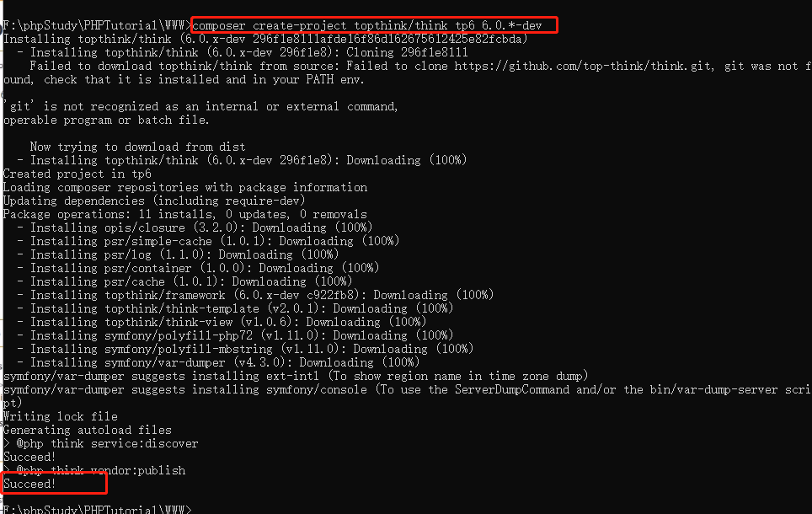Click the '@php think vendor:publish' line
This screenshot has height=514, width=812.
coord(94,470)
